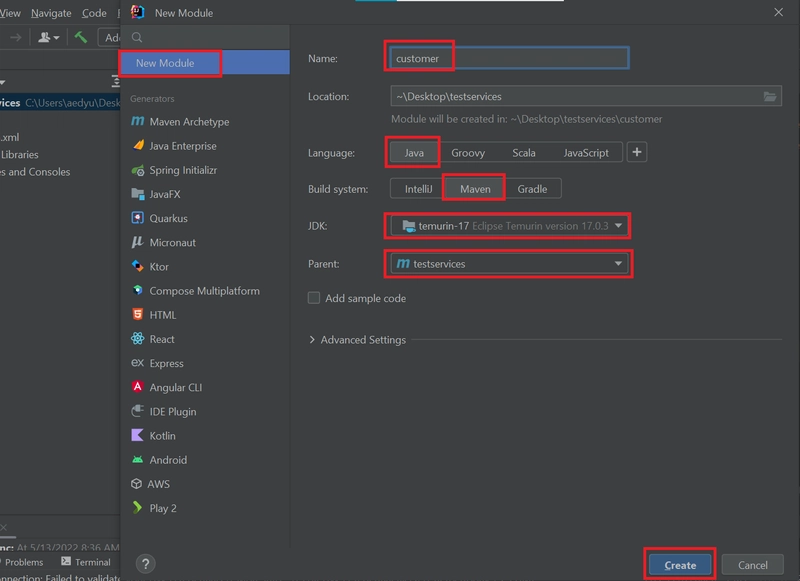
Task: Add another language with the plus button
Action: (637, 152)
